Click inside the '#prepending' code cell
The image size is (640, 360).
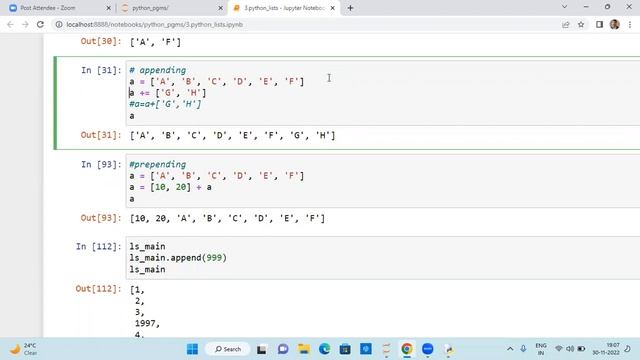click(x=383, y=181)
